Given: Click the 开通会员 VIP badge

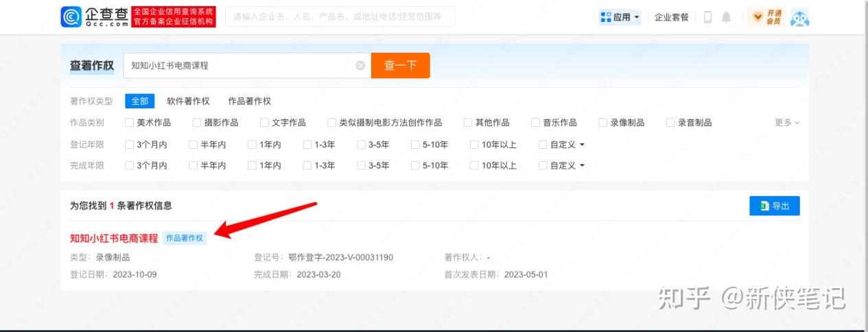Looking at the screenshot, I should (x=767, y=17).
